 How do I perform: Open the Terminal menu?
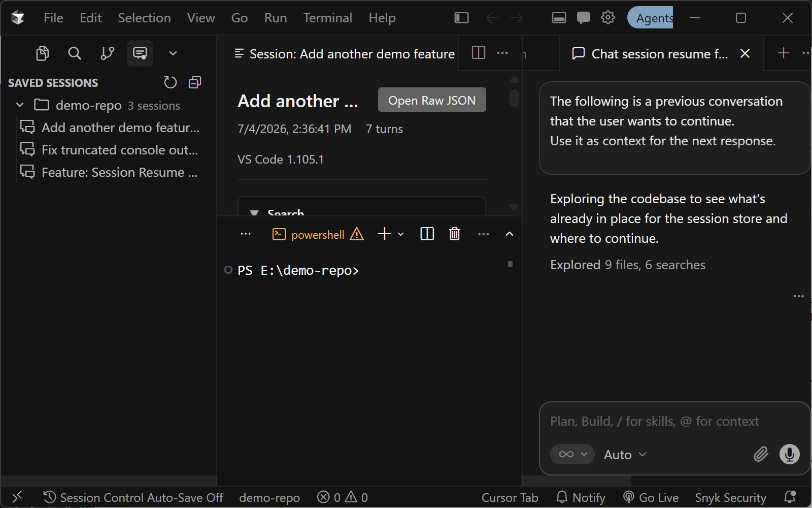[327, 18]
